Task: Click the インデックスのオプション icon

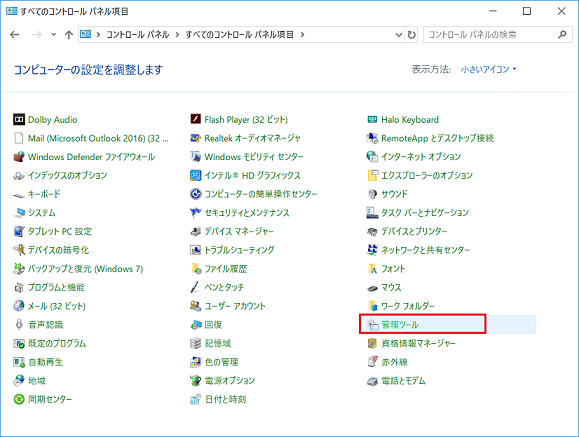Action: point(19,175)
